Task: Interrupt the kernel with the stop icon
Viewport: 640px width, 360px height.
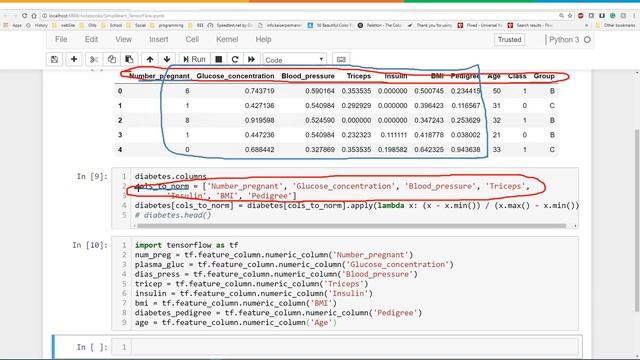Action: click(x=219, y=60)
